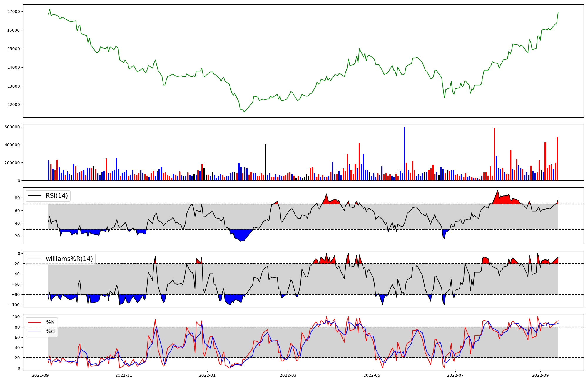Click the 2021-09 date tick label

tap(40, 375)
